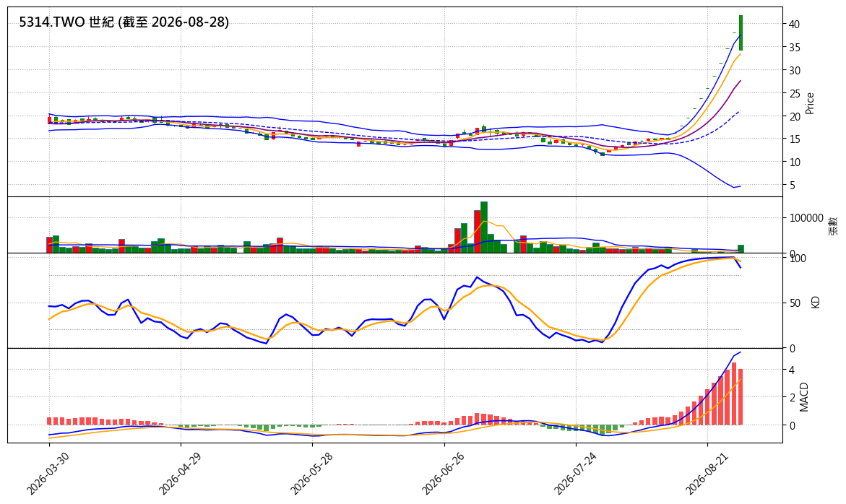846x504 pixels.
Task: Click the x-axis date 2026-04-29
Action: (179, 473)
